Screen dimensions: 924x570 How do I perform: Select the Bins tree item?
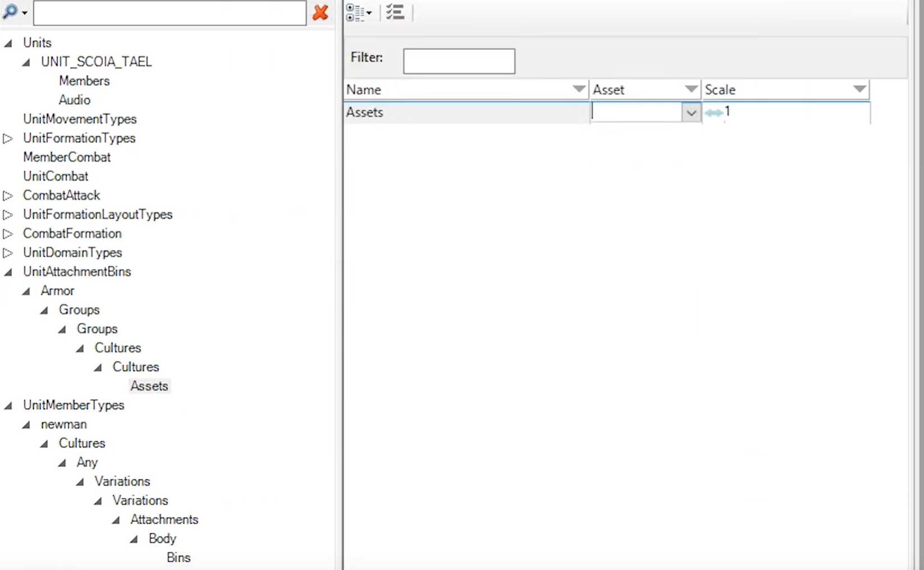coord(178,557)
